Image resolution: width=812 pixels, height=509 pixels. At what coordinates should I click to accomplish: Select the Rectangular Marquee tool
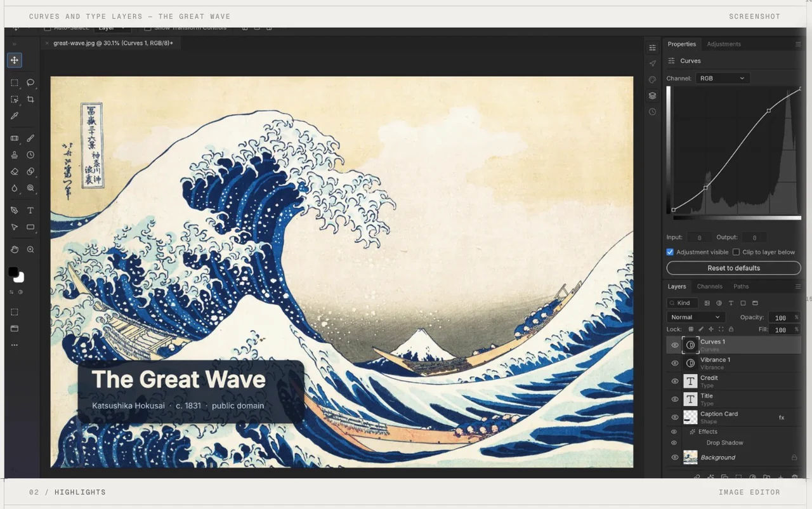14,83
